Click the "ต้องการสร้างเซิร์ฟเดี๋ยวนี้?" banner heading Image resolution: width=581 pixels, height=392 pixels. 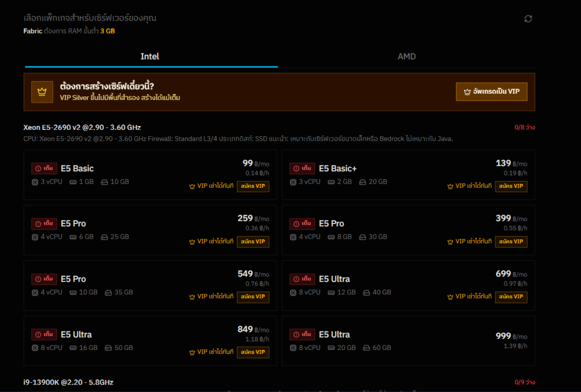click(107, 86)
